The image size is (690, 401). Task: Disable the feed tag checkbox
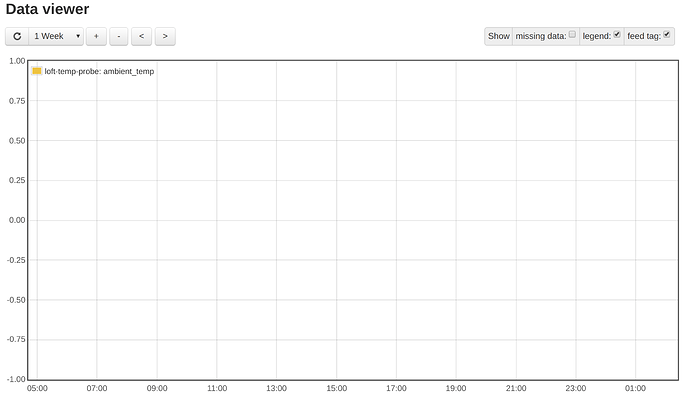(x=667, y=34)
